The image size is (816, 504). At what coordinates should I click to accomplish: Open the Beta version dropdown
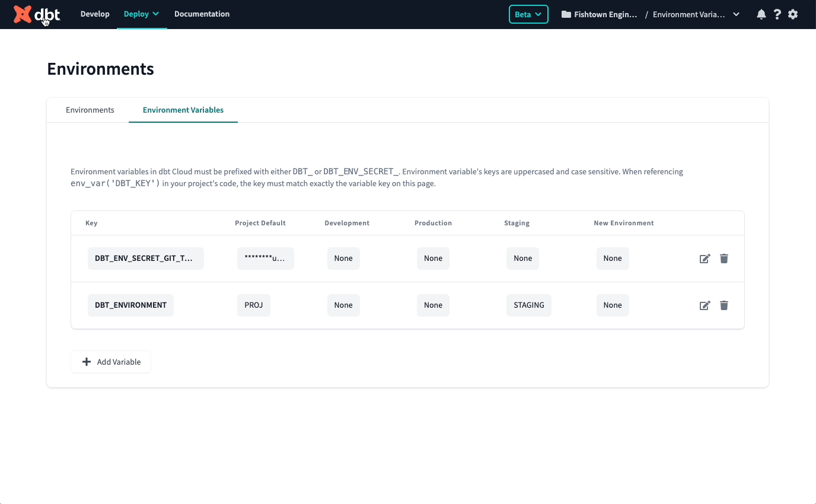click(528, 14)
